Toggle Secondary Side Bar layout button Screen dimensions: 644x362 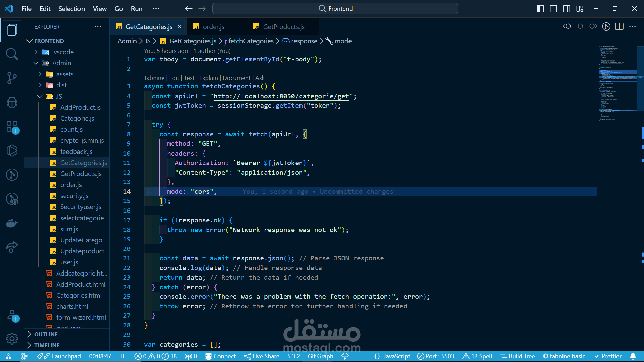pos(567,9)
